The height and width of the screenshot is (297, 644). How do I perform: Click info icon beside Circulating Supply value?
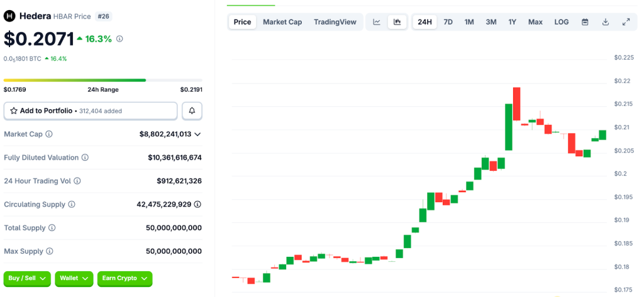click(197, 204)
